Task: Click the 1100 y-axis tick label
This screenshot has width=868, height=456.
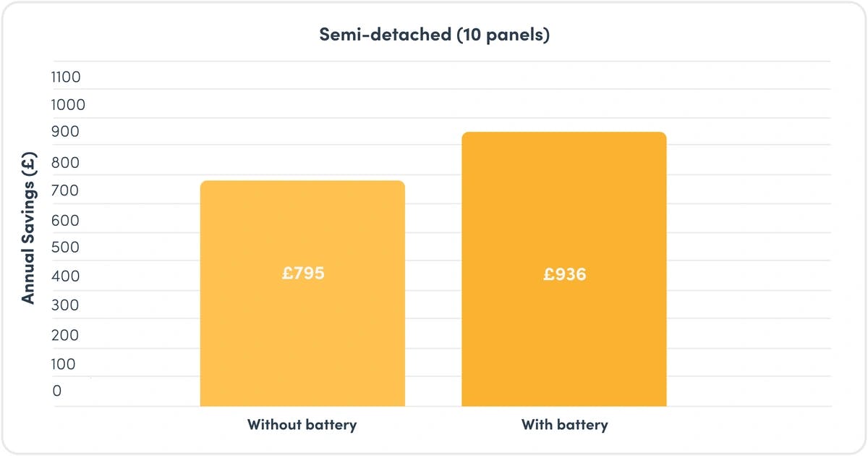Action: 66,77
